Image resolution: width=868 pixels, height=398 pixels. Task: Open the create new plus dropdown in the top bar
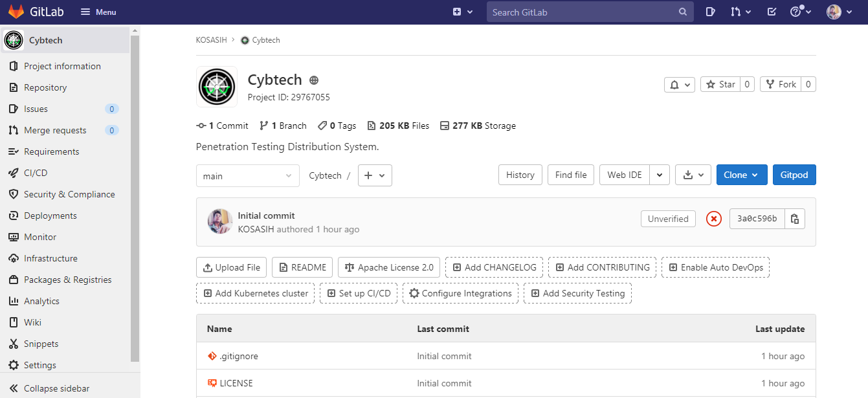[463, 12]
